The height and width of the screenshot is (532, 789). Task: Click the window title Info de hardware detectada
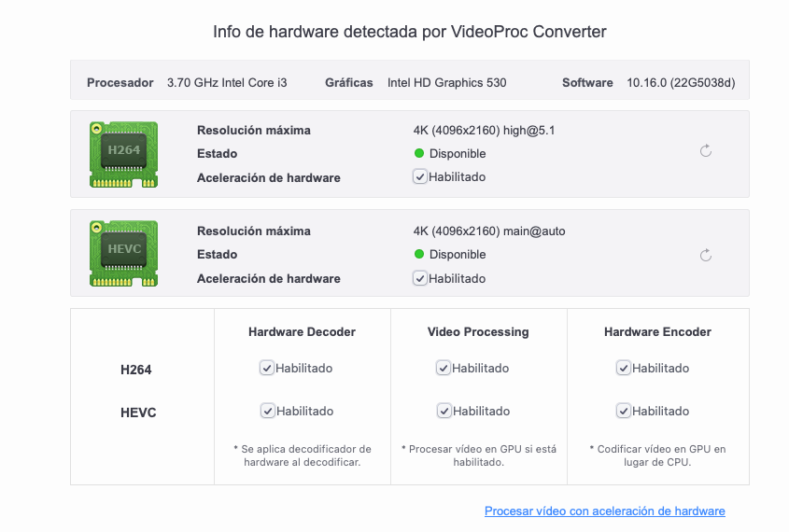click(x=410, y=32)
